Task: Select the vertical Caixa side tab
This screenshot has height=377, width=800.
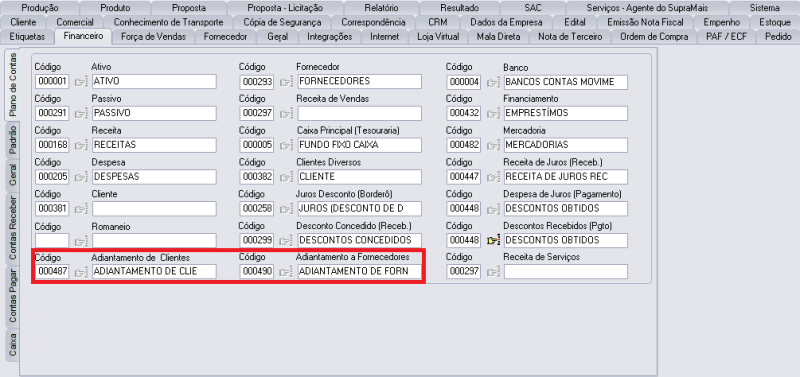Action: click(13, 345)
